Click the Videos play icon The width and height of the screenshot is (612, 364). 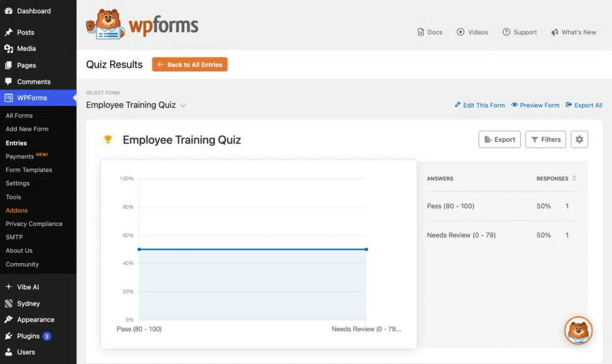point(461,32)
